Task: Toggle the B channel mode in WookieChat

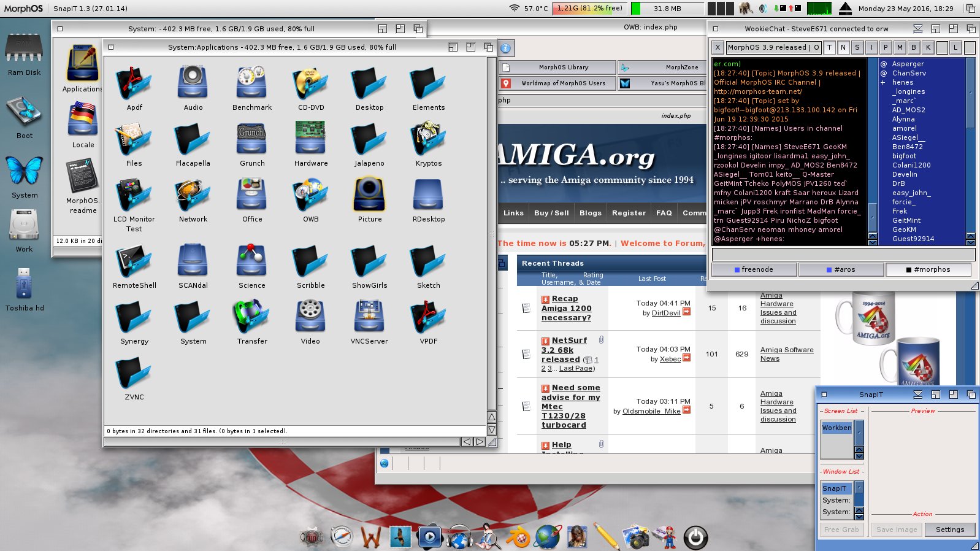Action: pyautogui.click(x=914, y=47)
